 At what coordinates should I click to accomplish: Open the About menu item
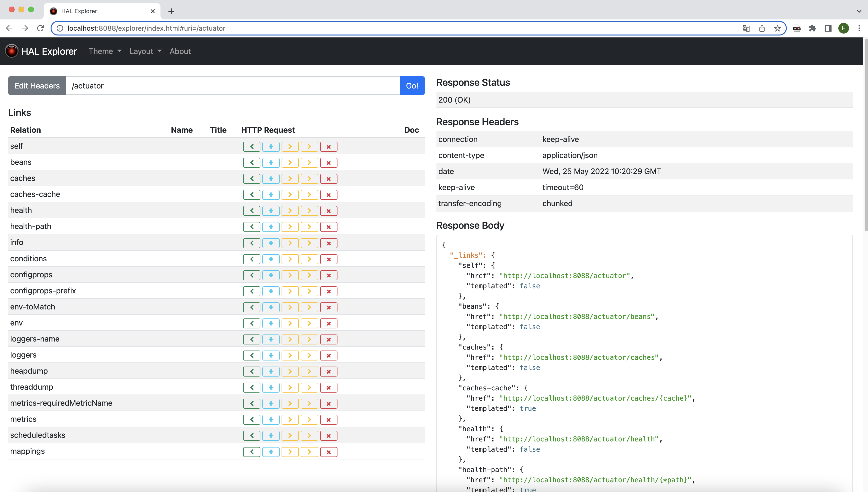(180, 51)
